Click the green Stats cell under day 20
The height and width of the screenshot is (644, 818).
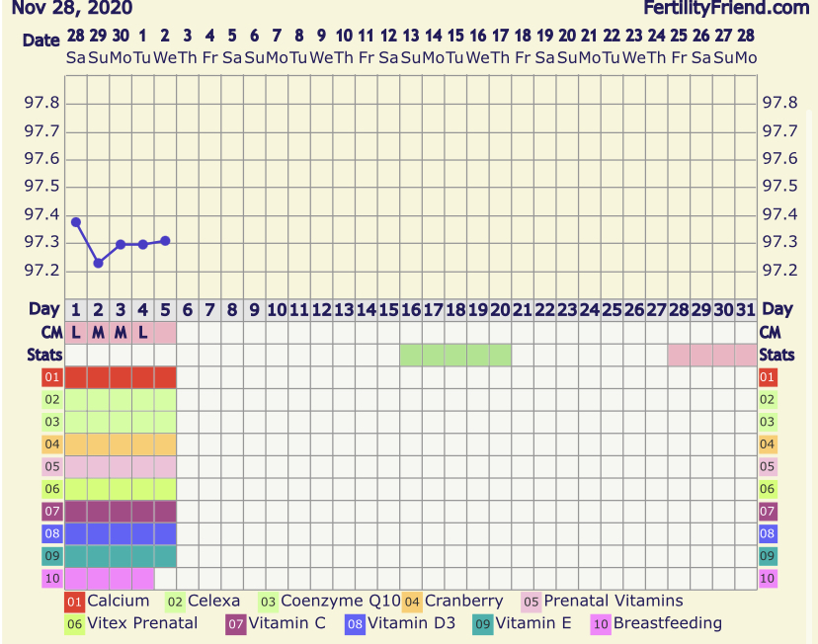tap(500, 356)
